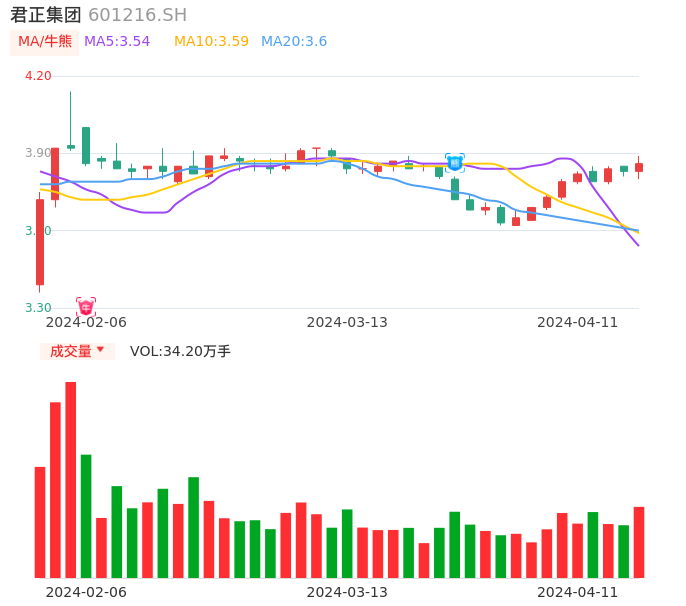Image resolution: width=686 pixels, height=606 pixels.
Task: Select the blue MA20:3.6 legend label
Action: coord(294,42)
